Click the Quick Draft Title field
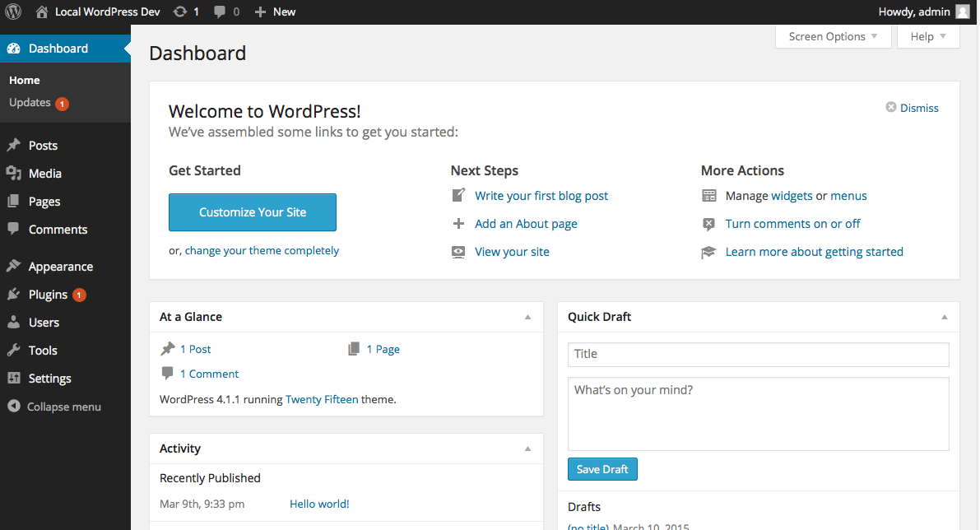Image resolution: width=980 pixels, height=530 pixels. click(758, 355)
